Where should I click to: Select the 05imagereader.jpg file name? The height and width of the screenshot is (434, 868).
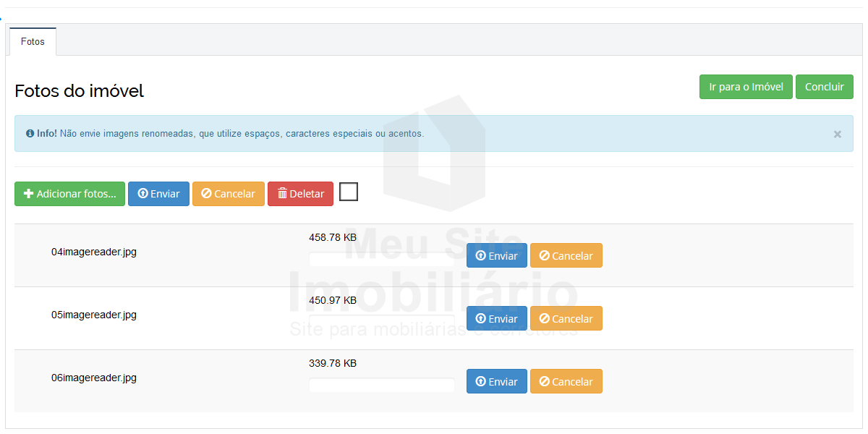point(93,315)
